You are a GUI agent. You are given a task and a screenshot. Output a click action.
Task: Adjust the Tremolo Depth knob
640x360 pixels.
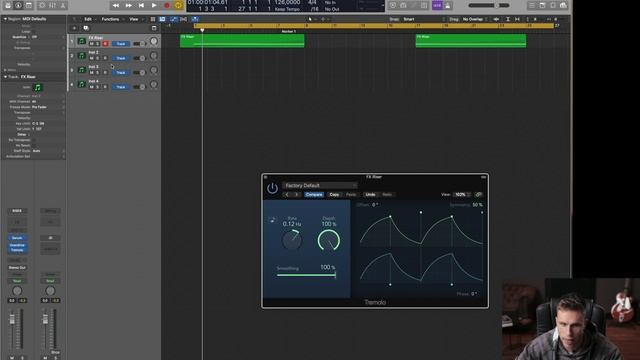pyautogui.click(x=329, y=240)
